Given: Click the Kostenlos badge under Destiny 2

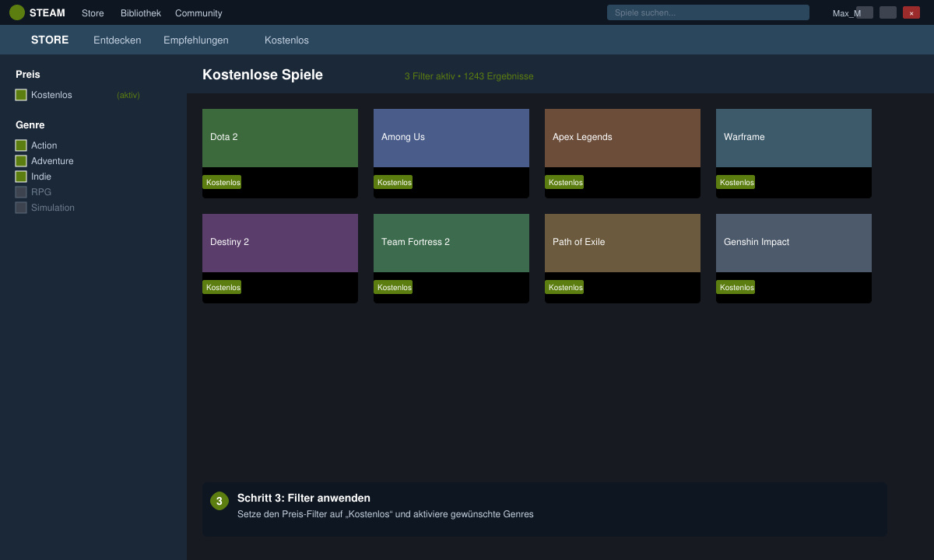Looking at the screenshot, I should [222, 287].
